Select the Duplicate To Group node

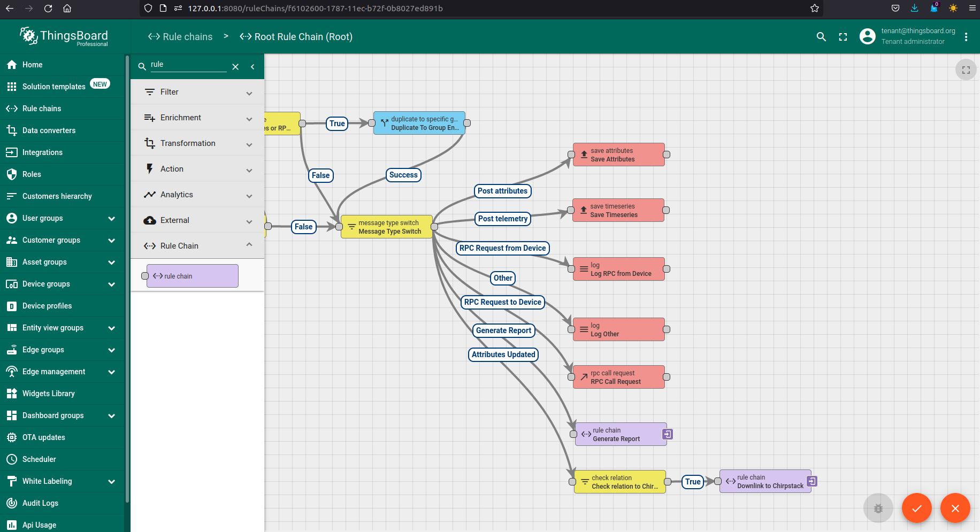pos(419,123)
